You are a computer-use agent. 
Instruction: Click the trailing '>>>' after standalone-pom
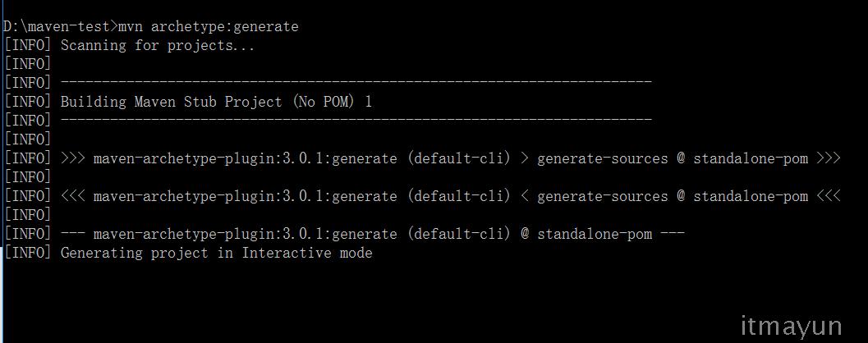(x=828, y=158)
